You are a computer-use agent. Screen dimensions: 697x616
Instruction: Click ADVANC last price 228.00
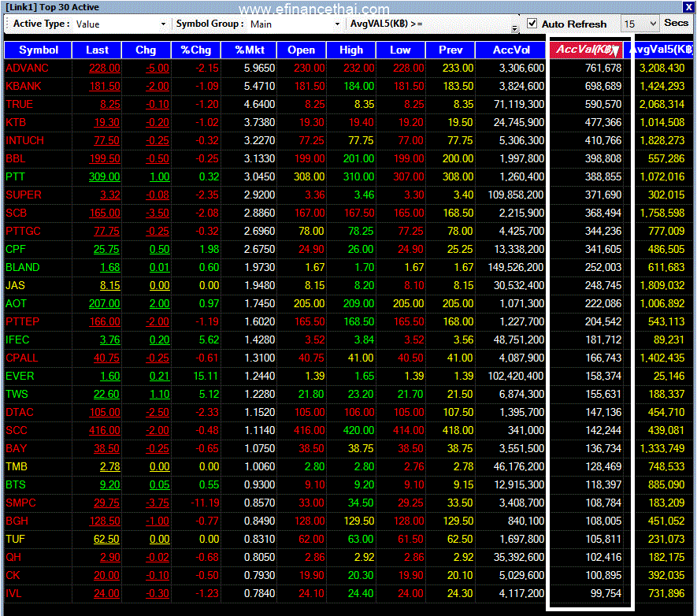click(105, 68)
